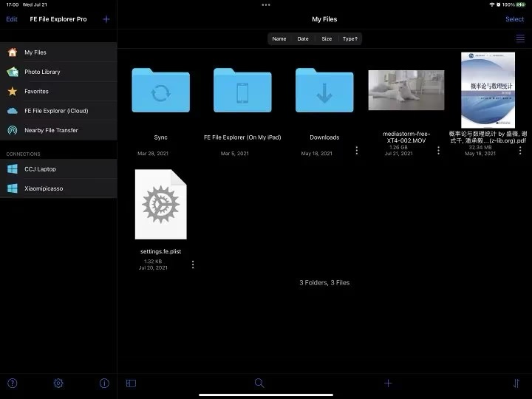Tap the bottom toolbar plus icon
532x399 pixels.
pyautogui.click(x=388, y=383)
